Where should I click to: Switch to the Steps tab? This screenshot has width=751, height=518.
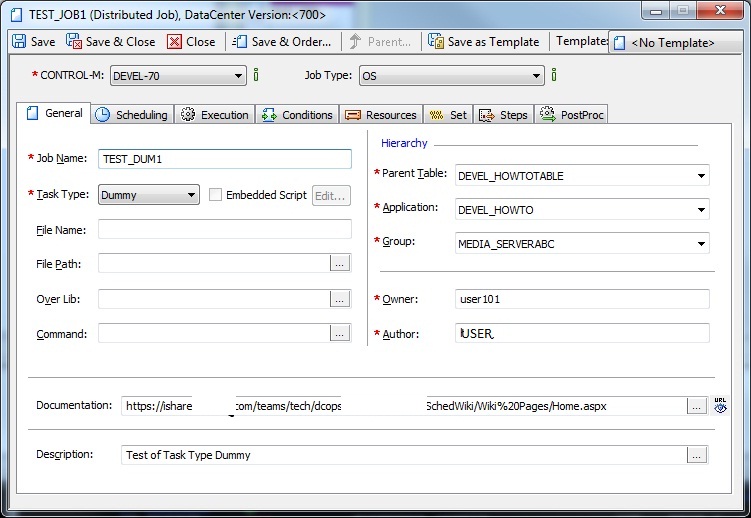503,115
